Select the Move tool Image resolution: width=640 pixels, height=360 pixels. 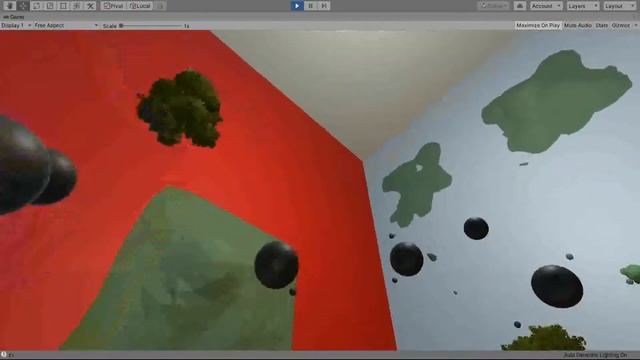23,6
